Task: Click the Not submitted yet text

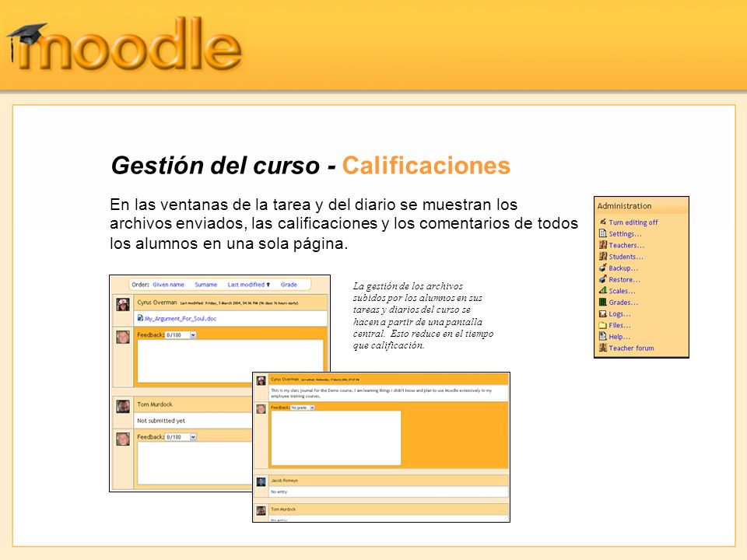Action: pyautogui.click(x=161, y=421)
